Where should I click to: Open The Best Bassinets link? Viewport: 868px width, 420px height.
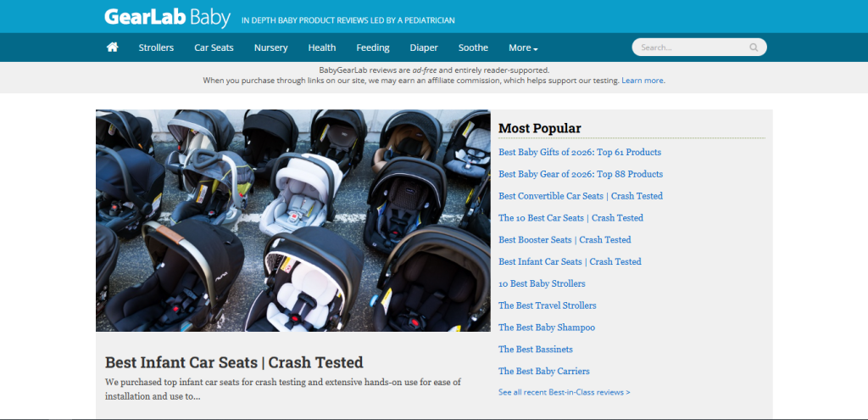pos(535,350)
